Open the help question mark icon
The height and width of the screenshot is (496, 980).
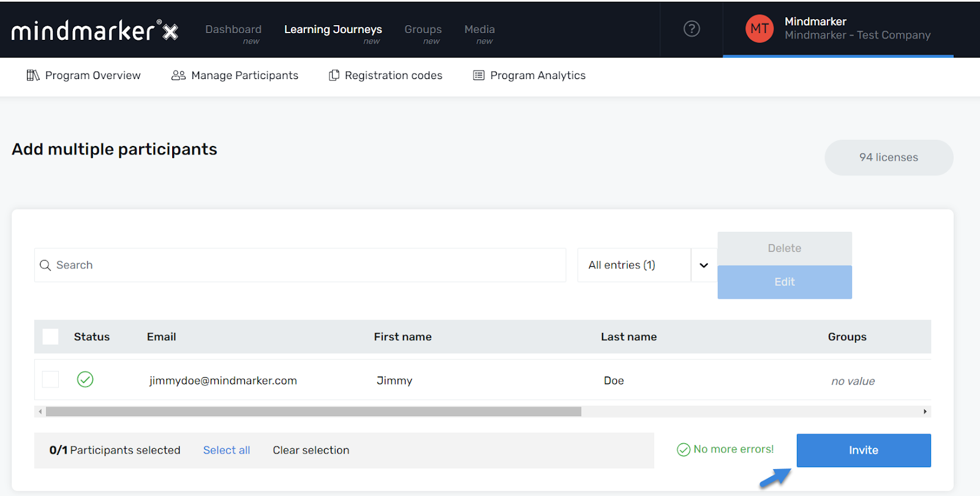(692, 29)
